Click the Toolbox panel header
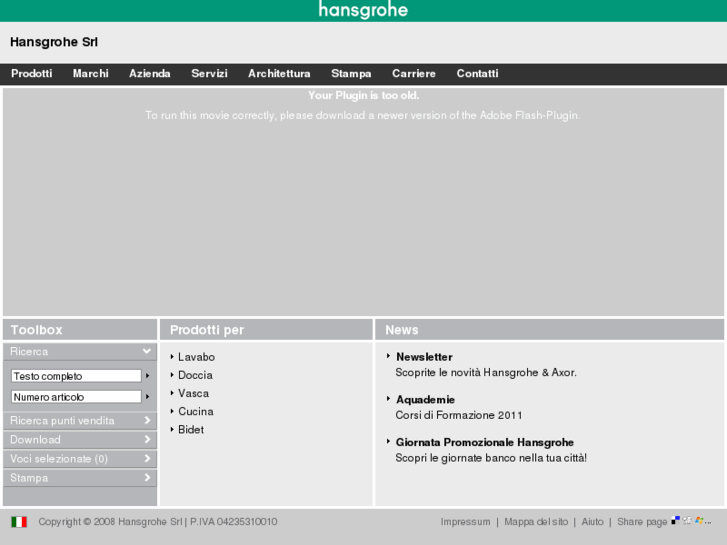 pyautogui.click(x=80, y=329)
